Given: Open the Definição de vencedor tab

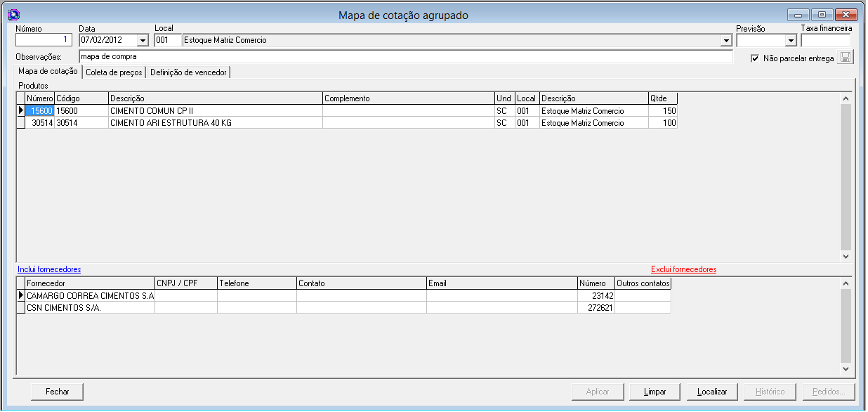Looking at the screenshot, I should (x=188, y=72).
